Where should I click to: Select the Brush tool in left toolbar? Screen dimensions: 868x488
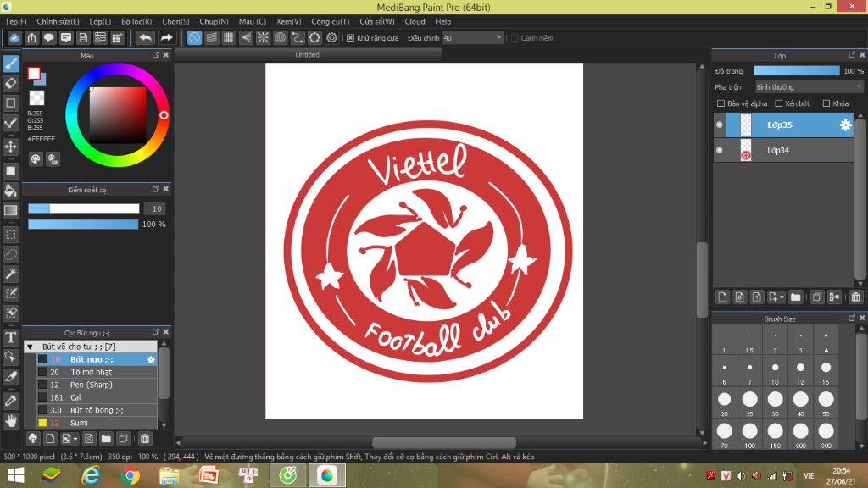(11, 64)
